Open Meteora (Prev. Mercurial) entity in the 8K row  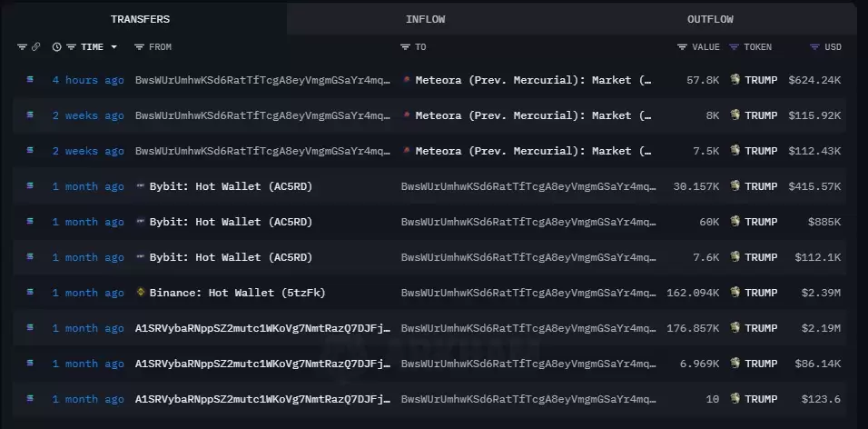pyautogui.click(x=533, y=115)
